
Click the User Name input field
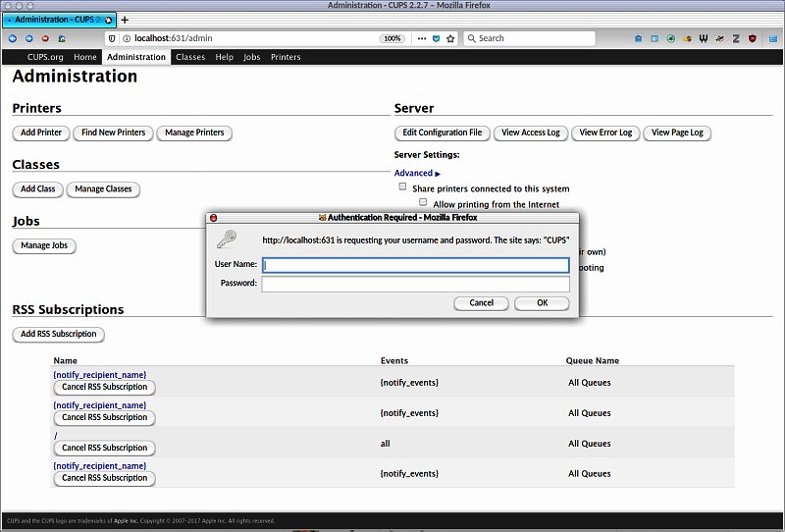[x=415, y=265]
